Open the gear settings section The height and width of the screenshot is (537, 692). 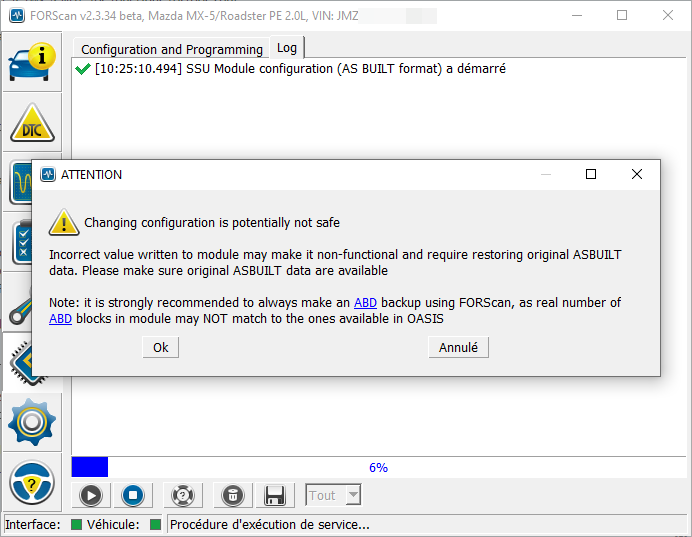click(x=32, y=422)
